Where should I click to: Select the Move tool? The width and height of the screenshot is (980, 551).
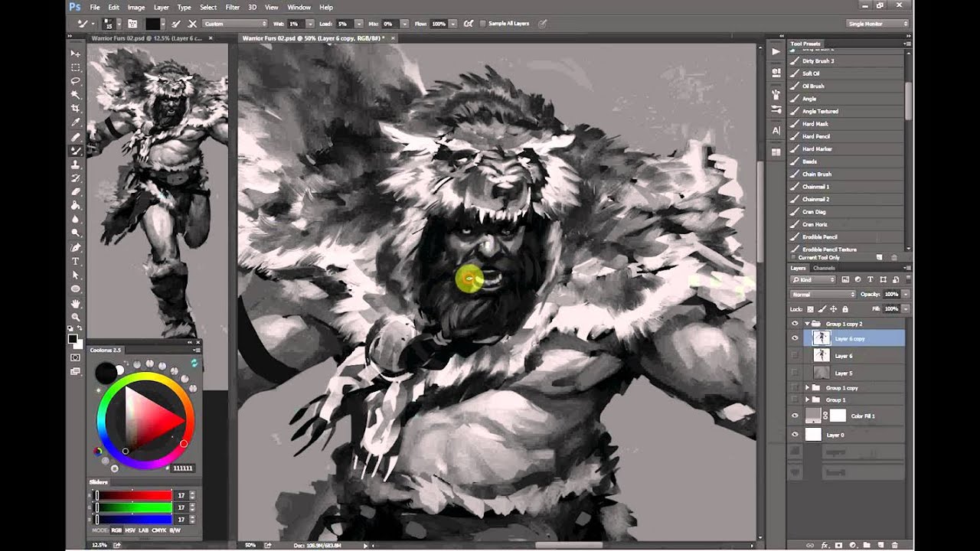[x=76, y=54]
